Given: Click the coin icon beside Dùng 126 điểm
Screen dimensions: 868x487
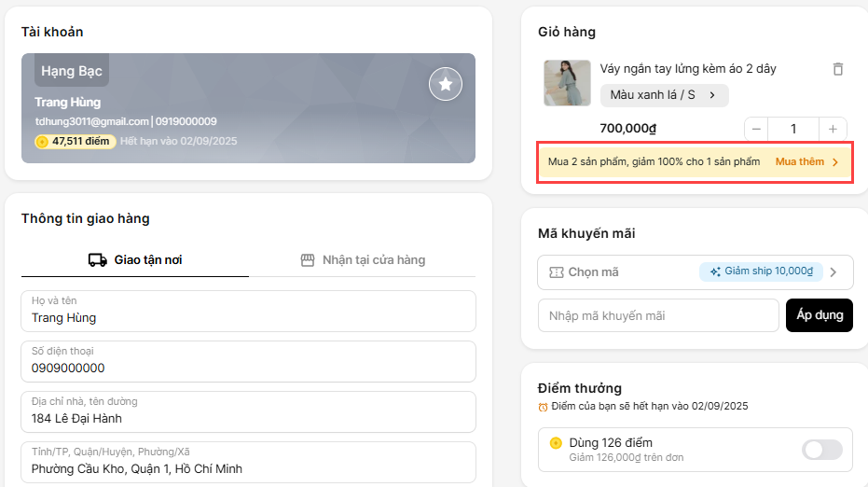Looking at the screenshot, I should pos(556,443).
